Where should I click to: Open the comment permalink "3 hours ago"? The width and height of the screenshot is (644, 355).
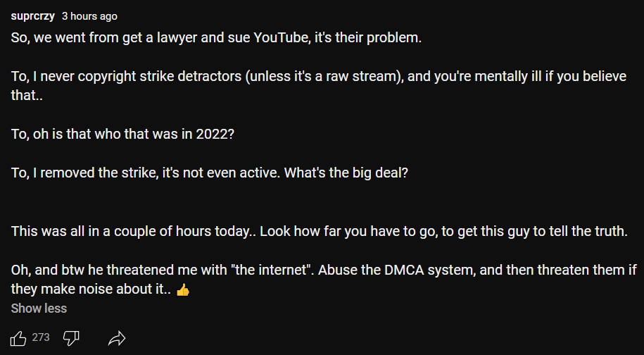89,16
